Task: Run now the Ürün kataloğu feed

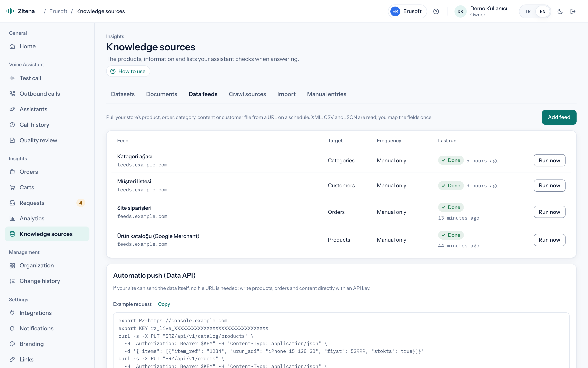Action: click(x=549, y=240)
